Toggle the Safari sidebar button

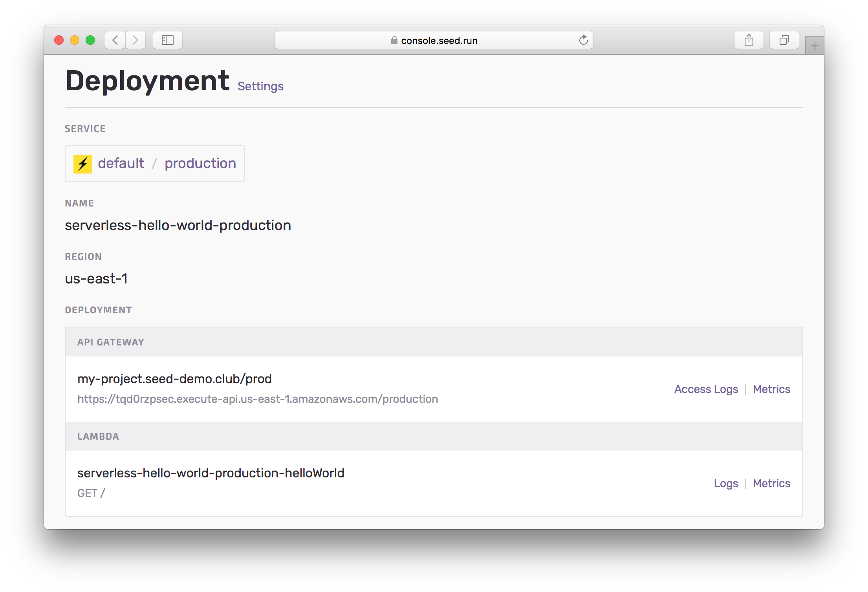(168, 40)
